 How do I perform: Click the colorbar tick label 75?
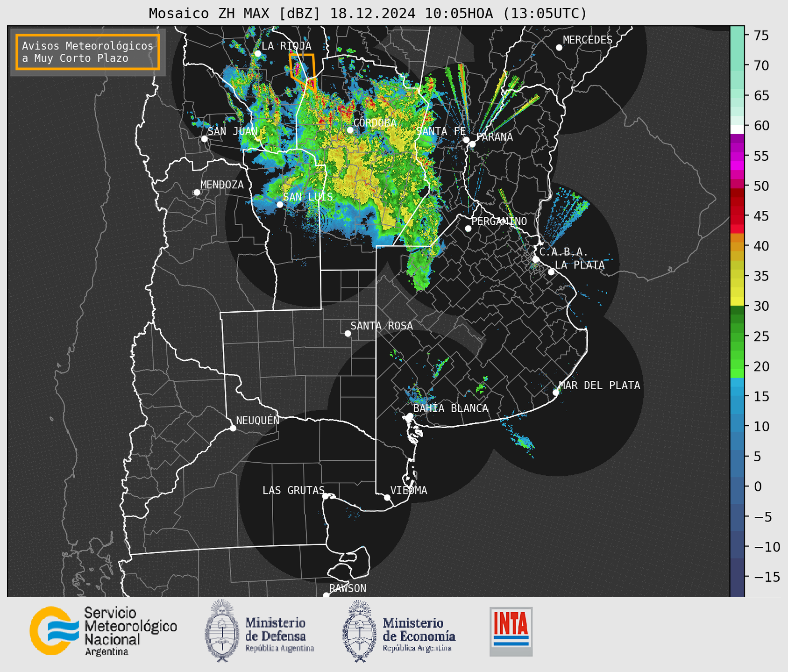[760, 36]
